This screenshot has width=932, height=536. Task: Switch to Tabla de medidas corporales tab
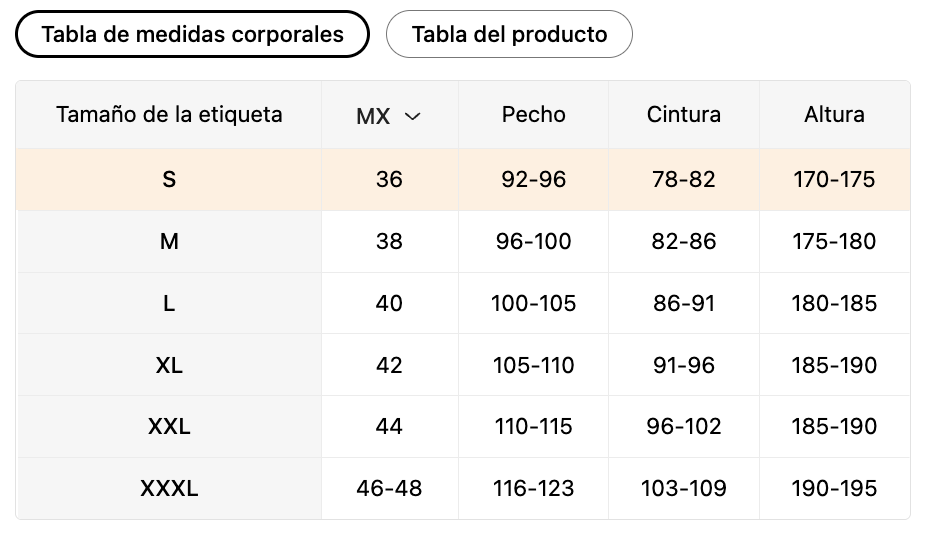click(x=192, y=34)
